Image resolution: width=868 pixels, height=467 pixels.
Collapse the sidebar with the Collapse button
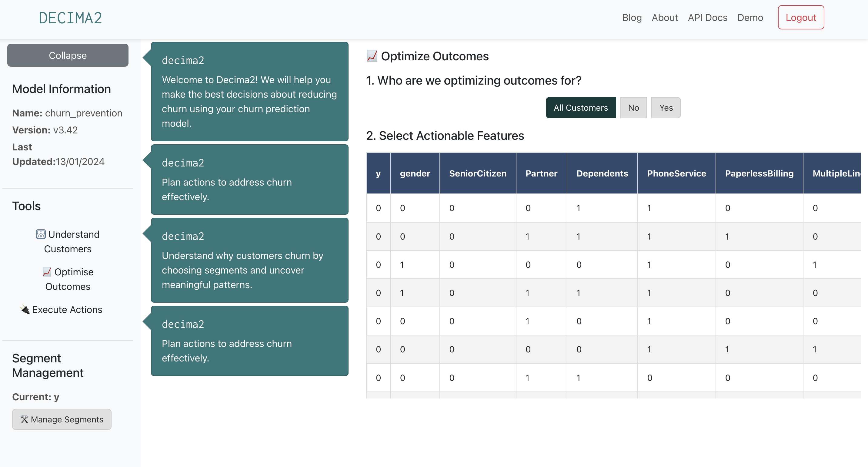(68, 55)
